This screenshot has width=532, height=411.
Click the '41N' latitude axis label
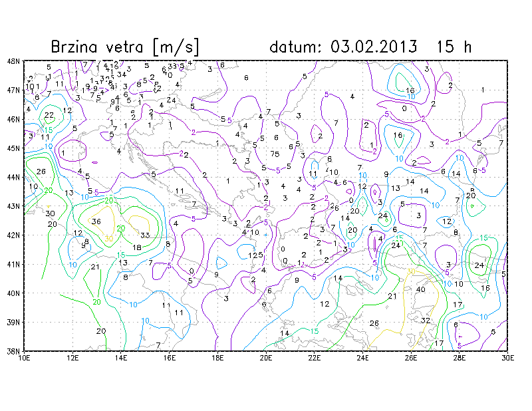click(x=13, y=264)
